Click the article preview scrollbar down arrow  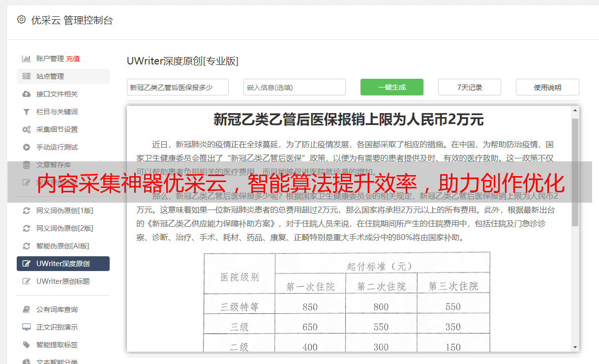tap(575, 347)
